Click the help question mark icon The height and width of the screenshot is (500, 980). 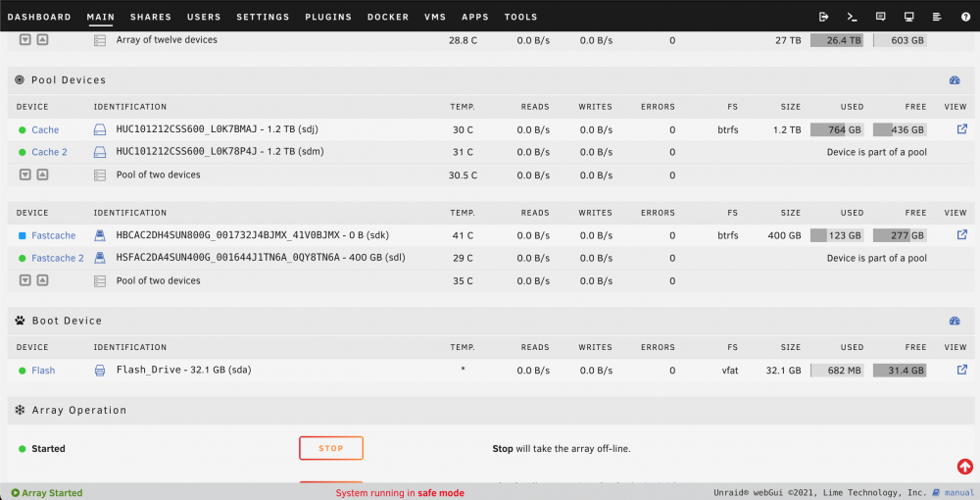[965, 17]
